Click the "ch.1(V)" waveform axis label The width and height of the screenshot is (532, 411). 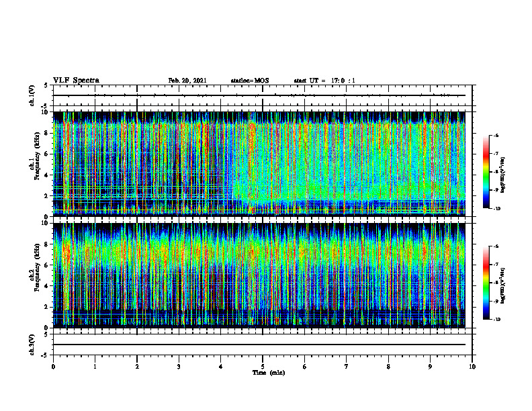pyautogui.click(x=32, y=95)
